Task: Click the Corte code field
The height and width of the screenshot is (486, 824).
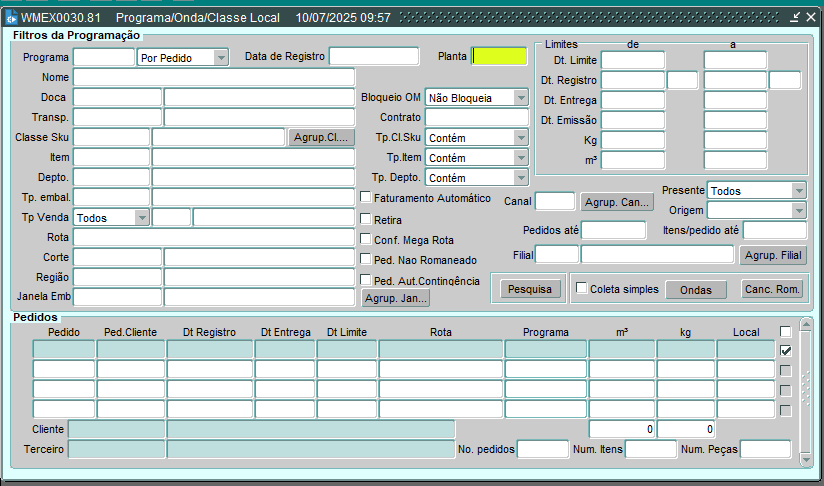Action: click(x=118, y=257)
